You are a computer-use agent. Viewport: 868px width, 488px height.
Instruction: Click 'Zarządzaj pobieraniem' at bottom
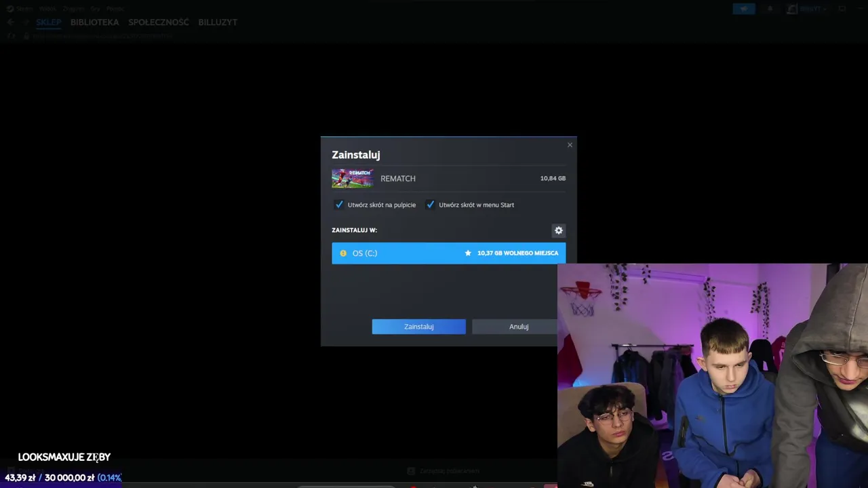click(x=444, y=470)
